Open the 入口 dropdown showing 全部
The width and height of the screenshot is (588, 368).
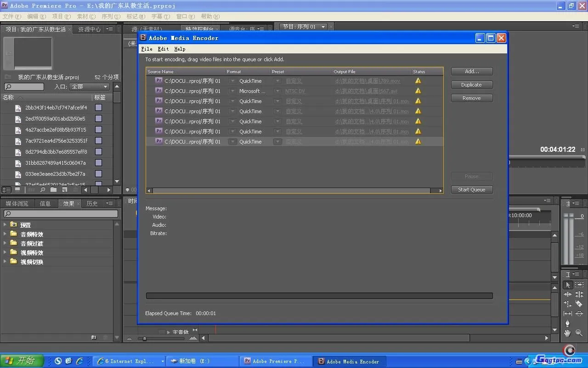coord(89,86)
